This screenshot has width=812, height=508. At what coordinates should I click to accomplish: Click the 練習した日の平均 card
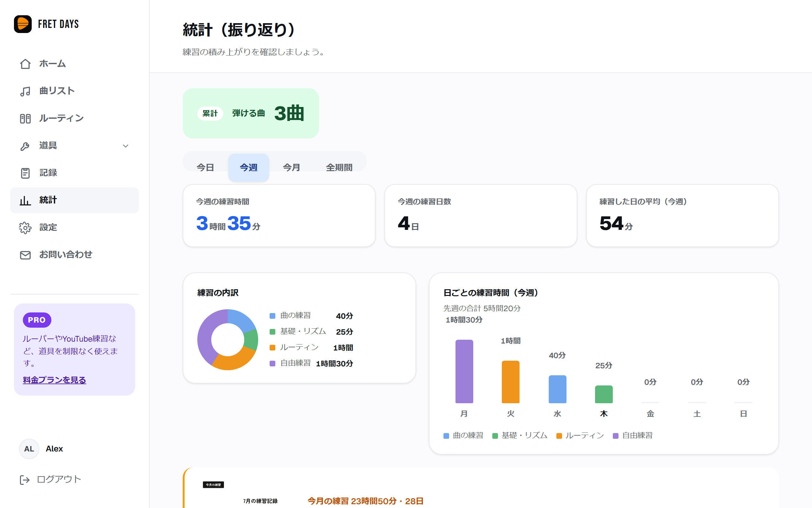(683, 215)
